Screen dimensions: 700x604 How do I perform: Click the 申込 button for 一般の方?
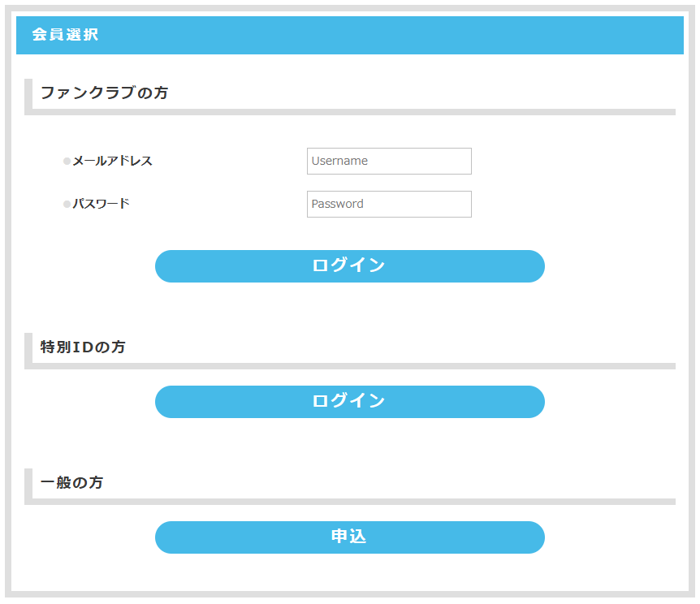pos(349,537)
